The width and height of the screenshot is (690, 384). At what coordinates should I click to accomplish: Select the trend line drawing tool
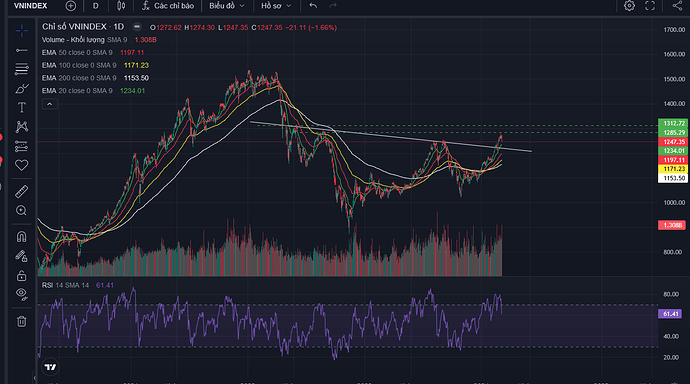click(x=22, y=51)
